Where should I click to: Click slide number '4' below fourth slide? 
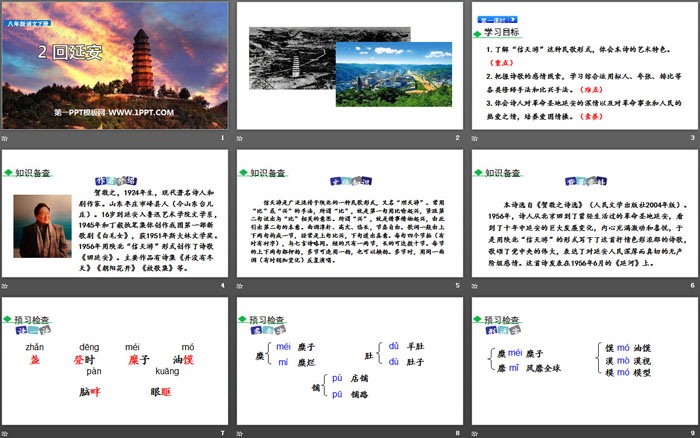[x=223, y=285]
